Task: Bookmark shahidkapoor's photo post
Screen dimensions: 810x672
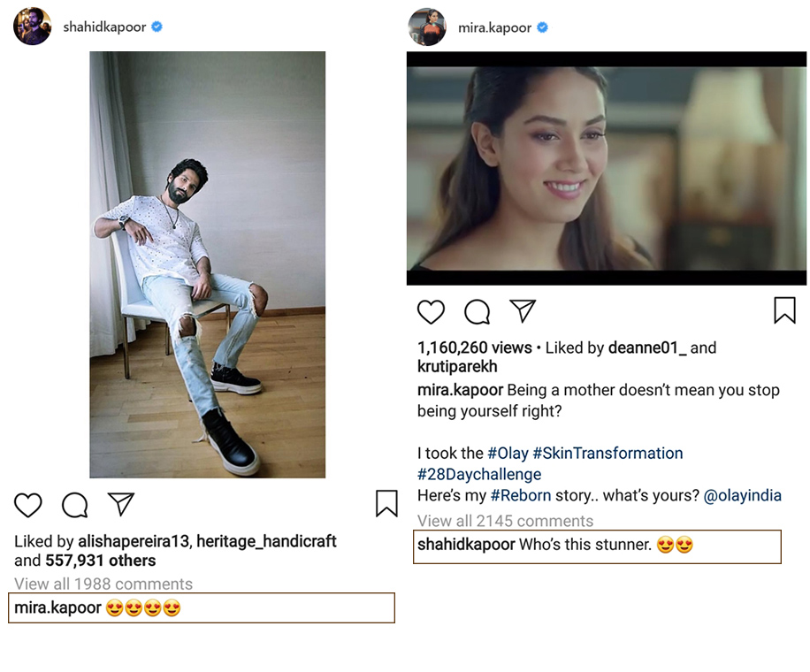Action: (x=386, y=503)
